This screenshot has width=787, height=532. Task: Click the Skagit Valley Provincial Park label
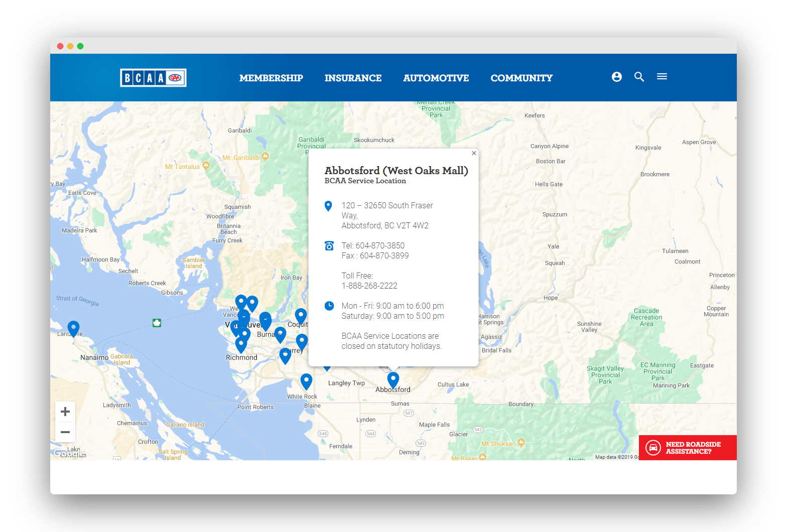click(605, 375)
